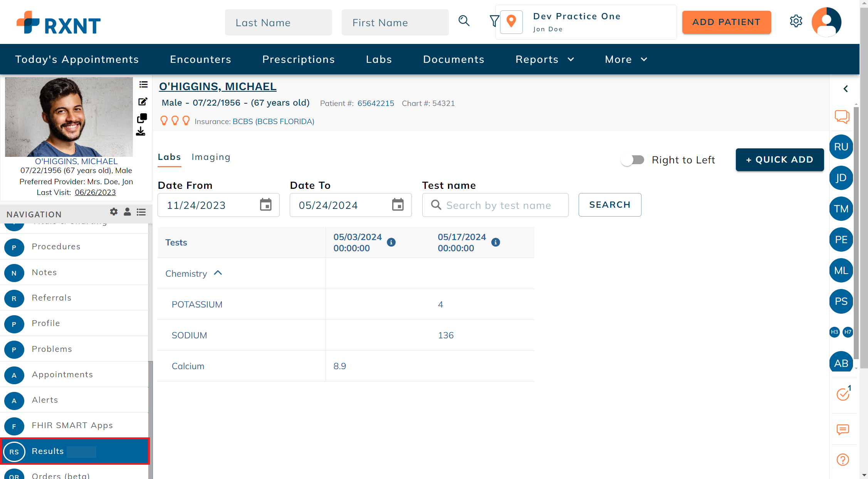868x479 pixels.
Task: Click the navigation person icon
Action: point(127,212)
